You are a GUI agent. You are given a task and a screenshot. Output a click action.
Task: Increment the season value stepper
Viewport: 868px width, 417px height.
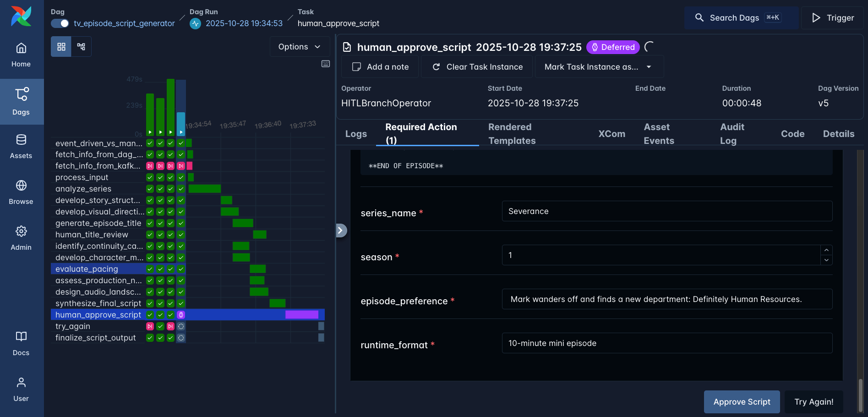[x=826, y=250]
